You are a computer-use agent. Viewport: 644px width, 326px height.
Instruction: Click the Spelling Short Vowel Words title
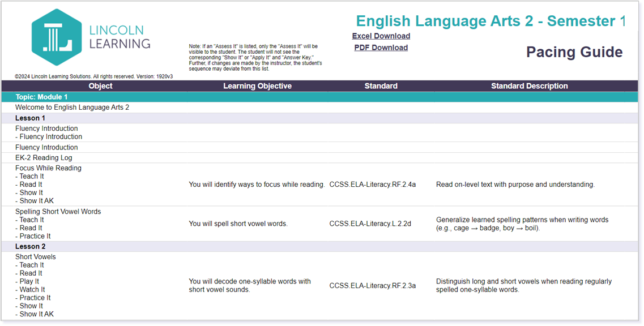tap(58, 212)
